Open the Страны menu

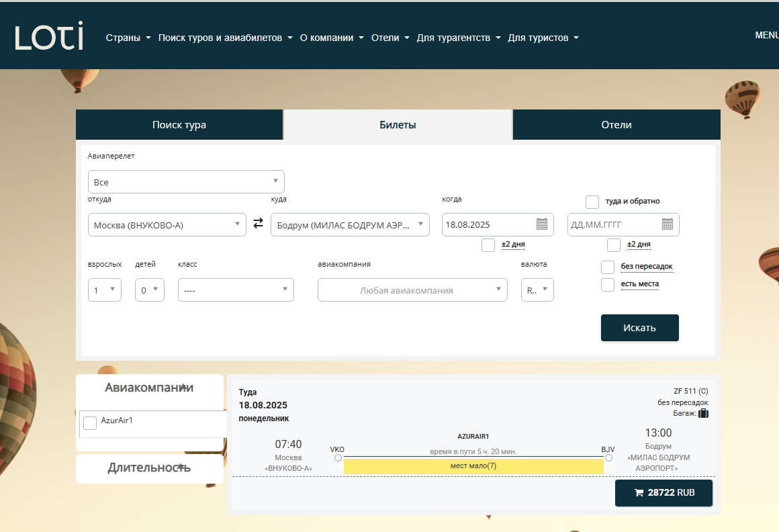tap(128, 38)
